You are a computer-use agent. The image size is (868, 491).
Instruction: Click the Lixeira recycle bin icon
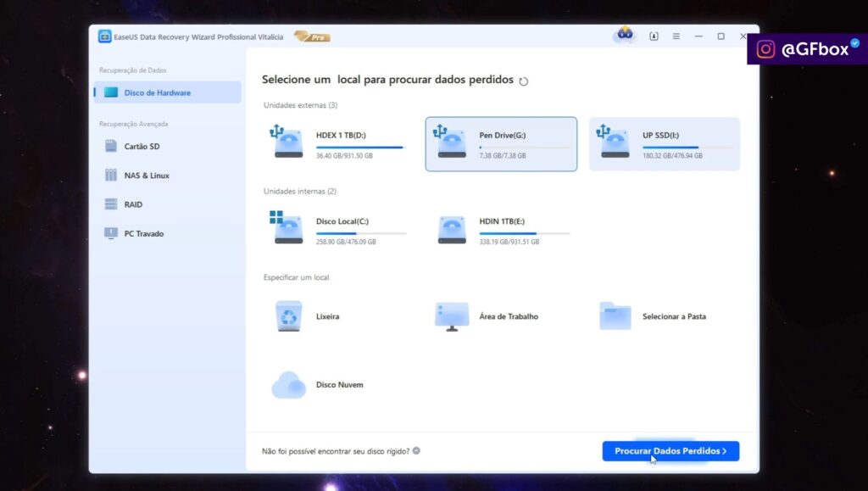click(288, 316)
